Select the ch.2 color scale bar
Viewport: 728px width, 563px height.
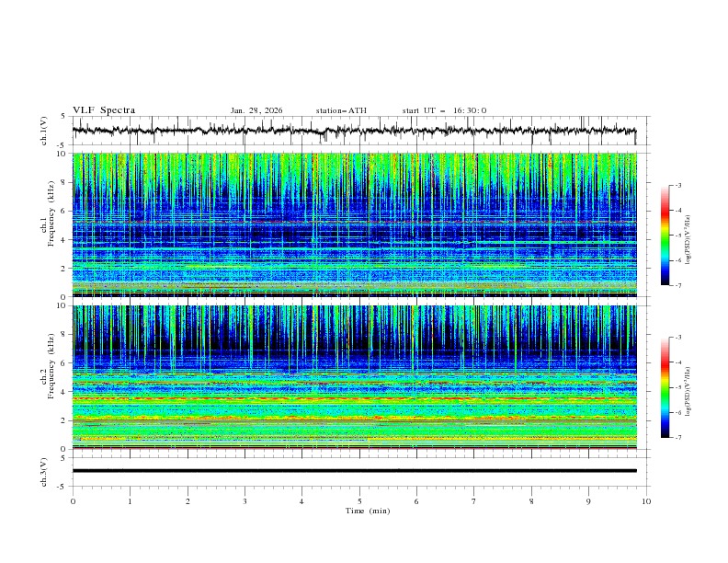click(665, 387)
